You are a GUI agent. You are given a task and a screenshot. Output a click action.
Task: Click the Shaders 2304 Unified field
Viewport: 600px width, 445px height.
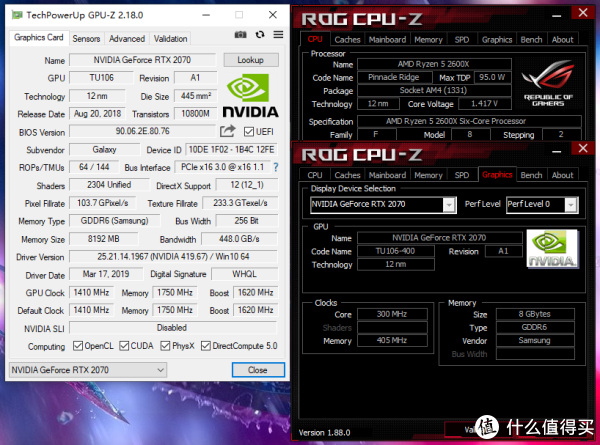coord(109,185)
